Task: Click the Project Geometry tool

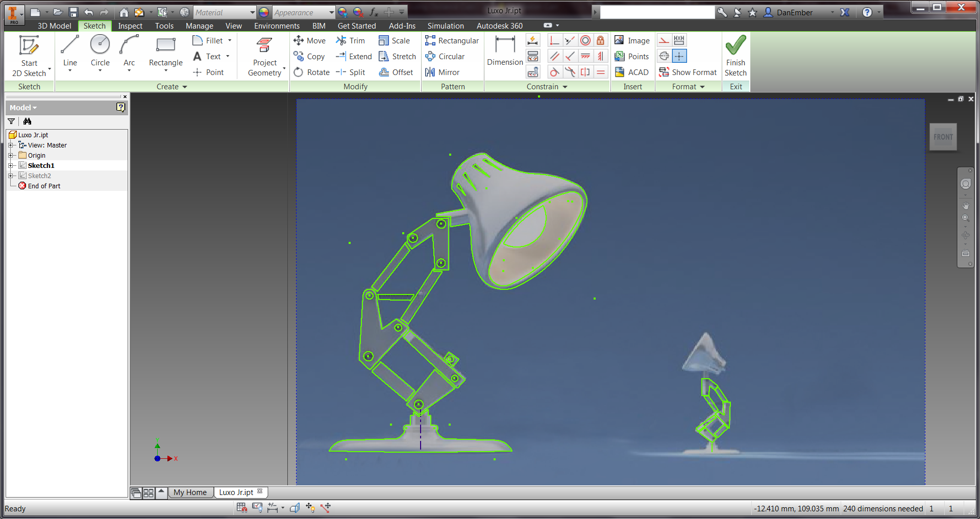Action: tap(264, 56)
